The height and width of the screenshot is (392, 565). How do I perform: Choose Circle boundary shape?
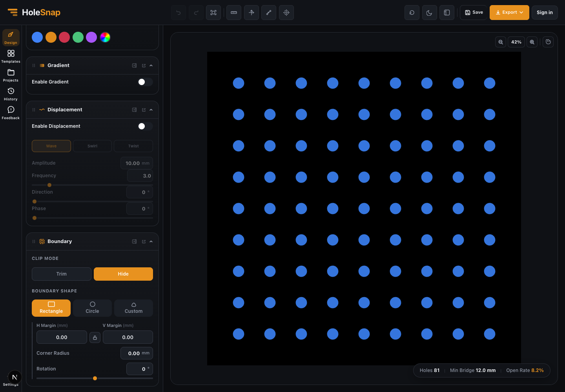(92, 308)
